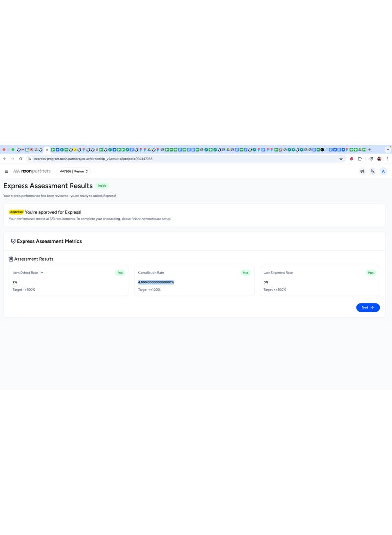Click the '0%' late shipment value
392x535 pixels.
pyautogui.click(x=266, y=282)
